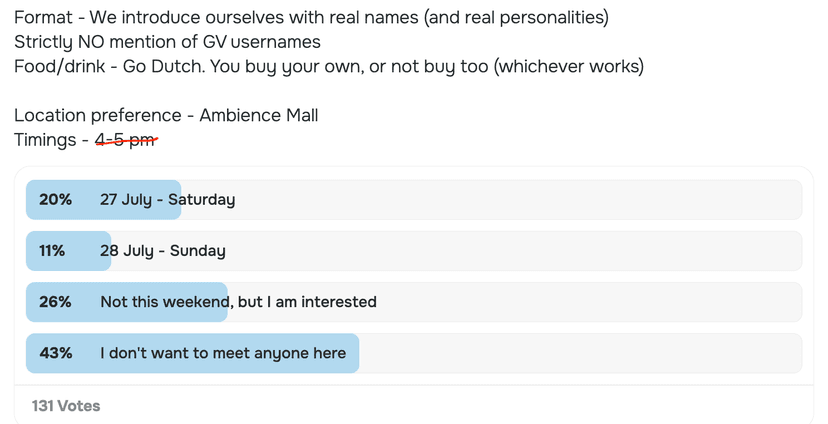Pick "I don't want to meet anyone here"

(x=223, y=353)
